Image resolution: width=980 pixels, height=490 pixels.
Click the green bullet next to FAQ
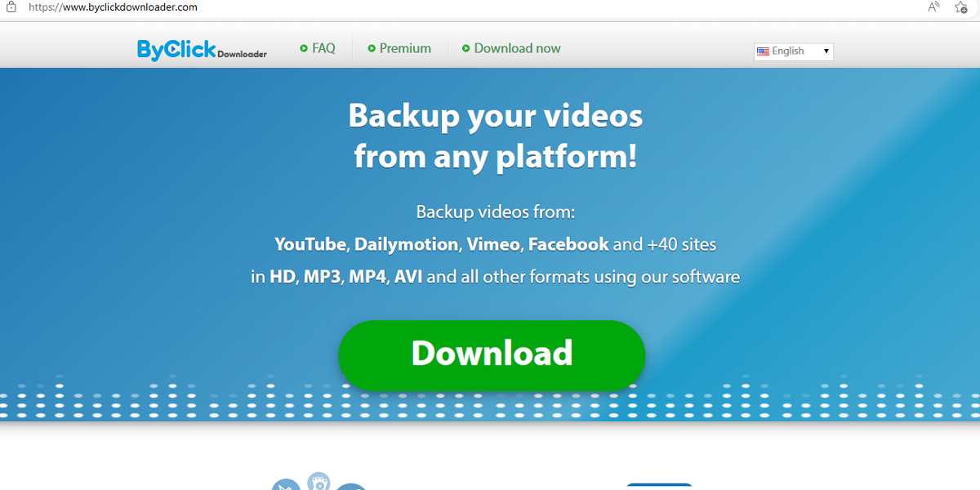[304, 49]
